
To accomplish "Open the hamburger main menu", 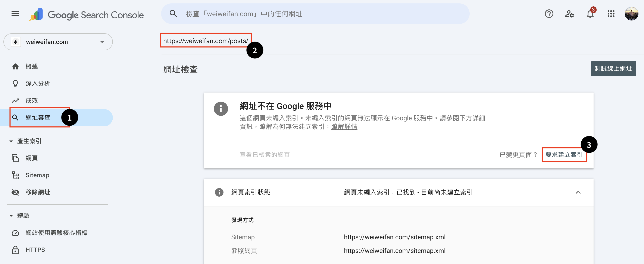I will click(15, 14).
